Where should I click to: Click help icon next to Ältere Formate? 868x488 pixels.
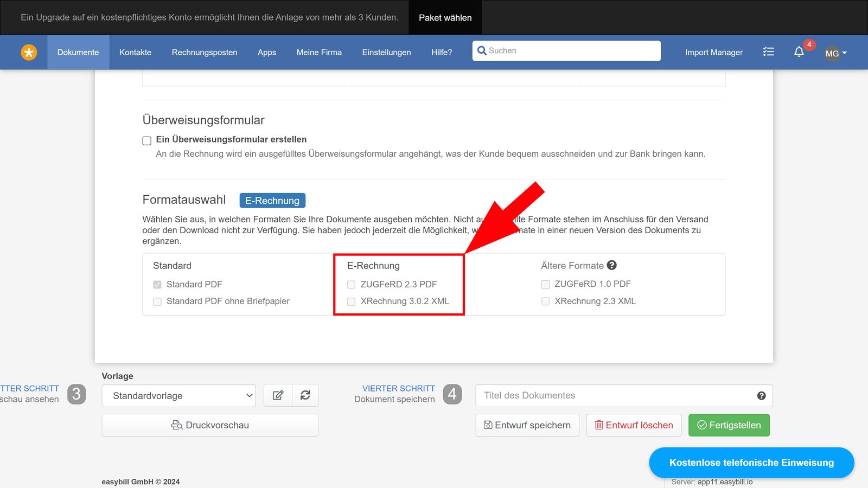(612, 265)
